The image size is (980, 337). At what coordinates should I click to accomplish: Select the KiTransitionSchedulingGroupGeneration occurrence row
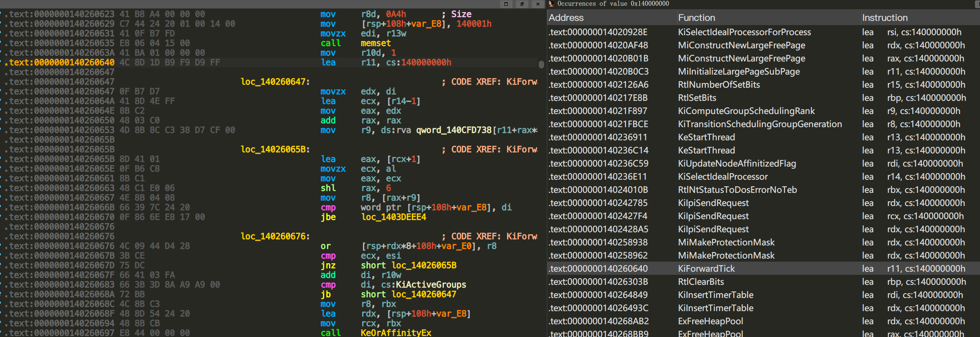pyautogui.click(x=763, y=124)
